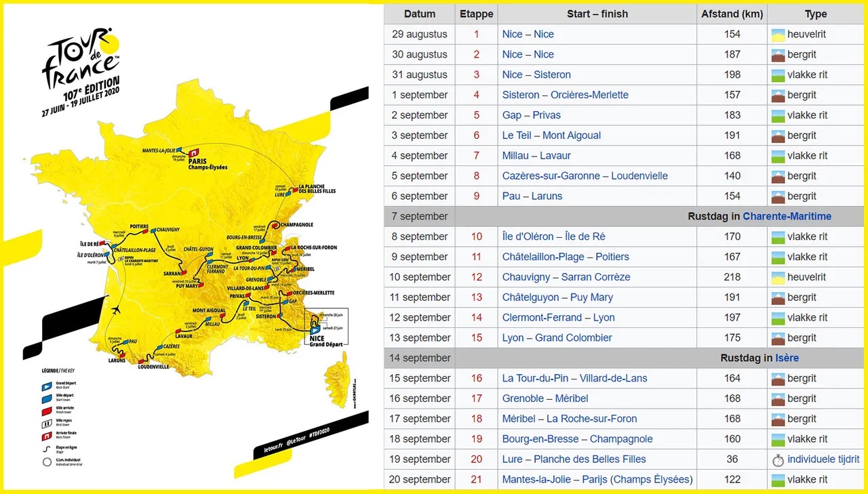The height and width of the screenshot is (494, 868).
Task: Open the Orcières-Merlette link
Action: pos(585,95)
